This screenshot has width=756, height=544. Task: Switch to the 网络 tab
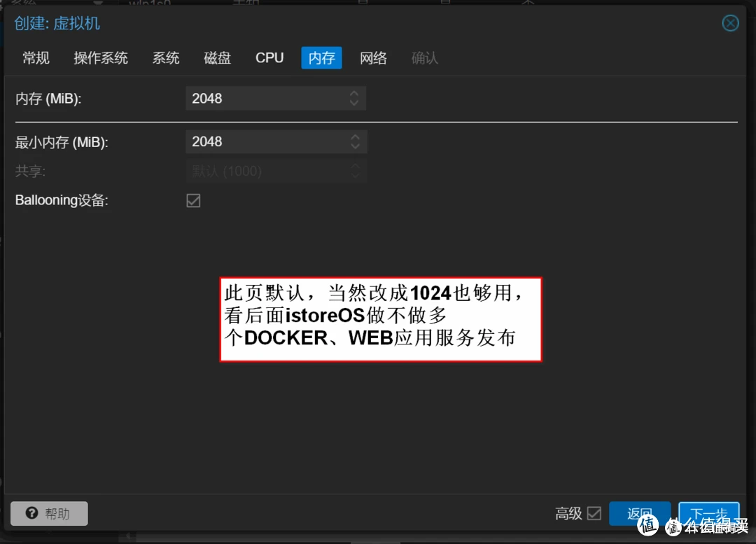click(x=373, y=58)
